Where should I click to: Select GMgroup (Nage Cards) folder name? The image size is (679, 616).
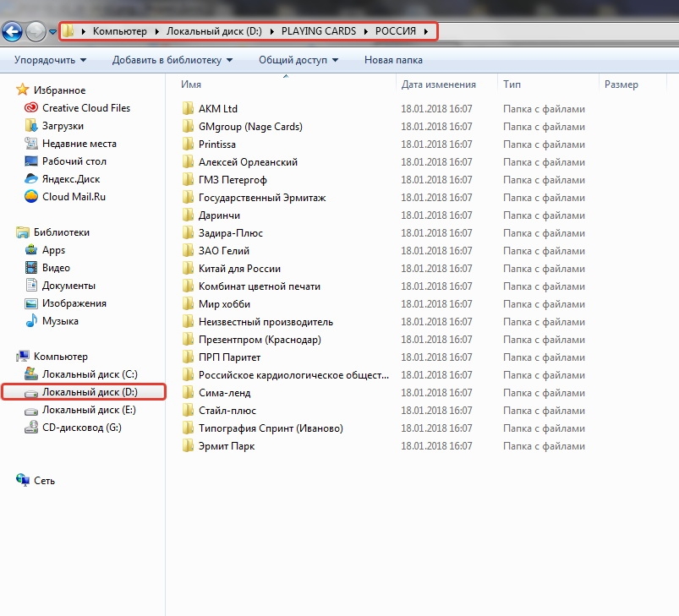(250, 127)
